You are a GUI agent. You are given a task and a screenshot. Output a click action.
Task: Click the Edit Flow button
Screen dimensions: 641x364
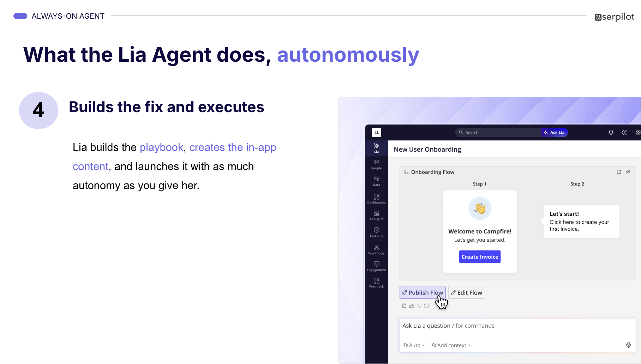pos(466,292)
